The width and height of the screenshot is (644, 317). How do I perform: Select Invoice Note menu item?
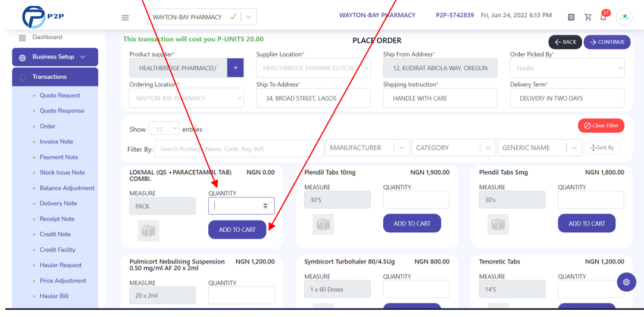pyautogui.click(x=57, y=141)
